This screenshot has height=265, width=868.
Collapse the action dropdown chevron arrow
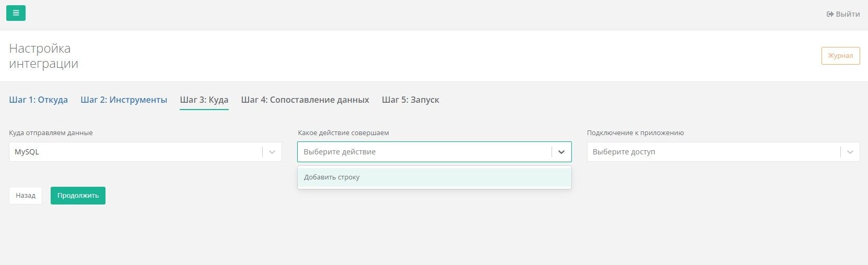coord(561,152)
